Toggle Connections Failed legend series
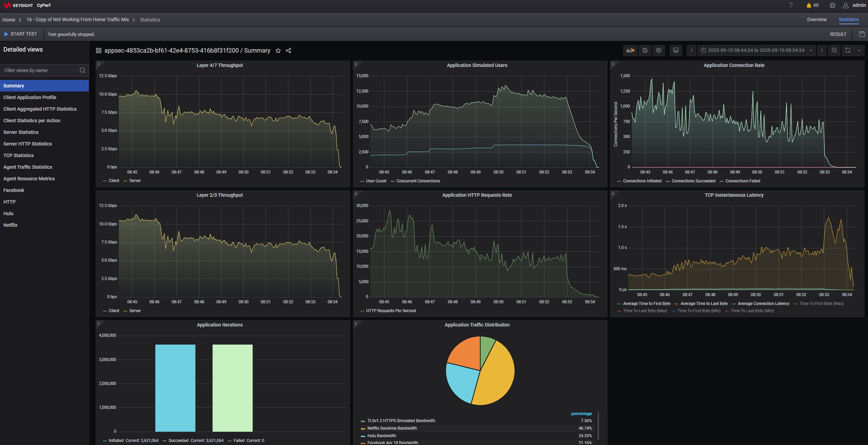The width and height of the screenshot is (868, 445). pos(742,181)
